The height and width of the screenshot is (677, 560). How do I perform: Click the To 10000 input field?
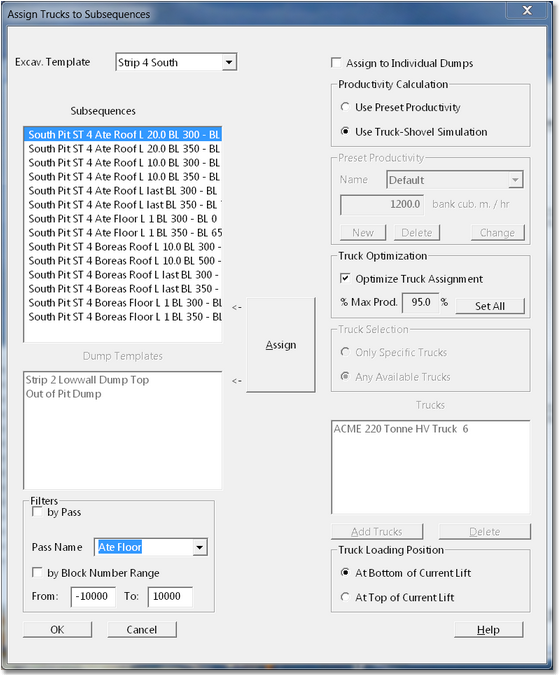170,596
